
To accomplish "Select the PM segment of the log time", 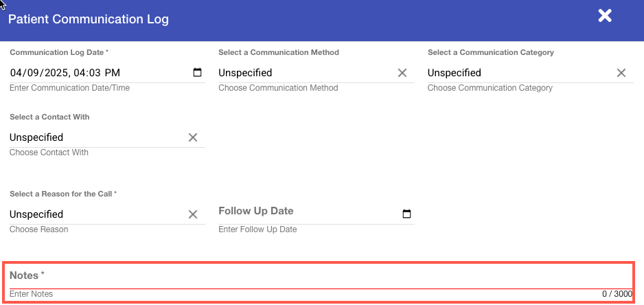I will coord(113,73).
